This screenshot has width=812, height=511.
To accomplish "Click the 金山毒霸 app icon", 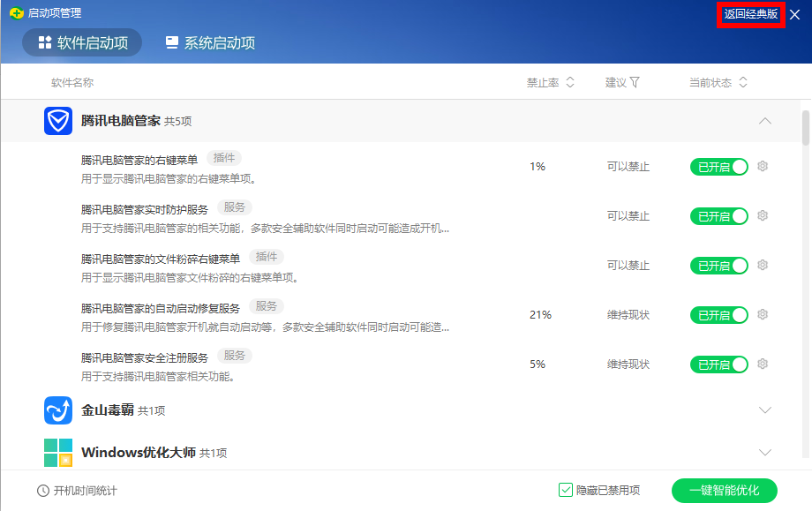I will (58, 410).
